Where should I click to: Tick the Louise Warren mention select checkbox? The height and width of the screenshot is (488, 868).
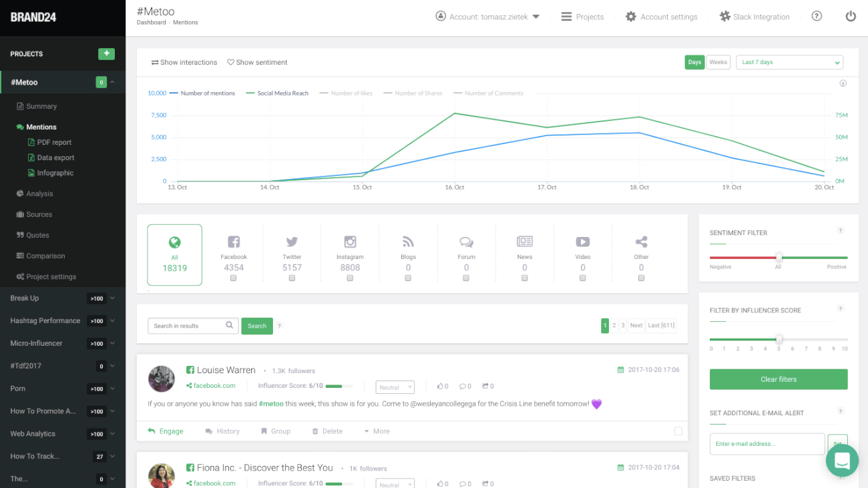tap(678, 431)
